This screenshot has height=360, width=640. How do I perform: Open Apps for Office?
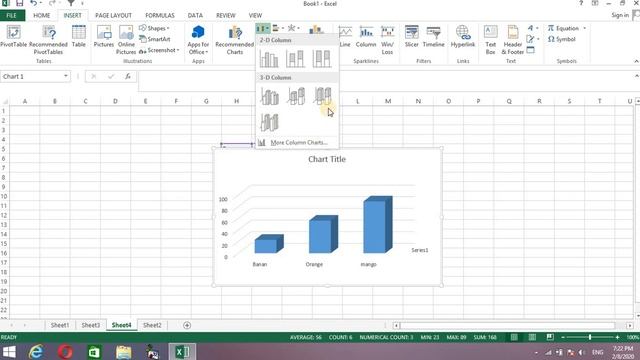[x=198, y=40]
